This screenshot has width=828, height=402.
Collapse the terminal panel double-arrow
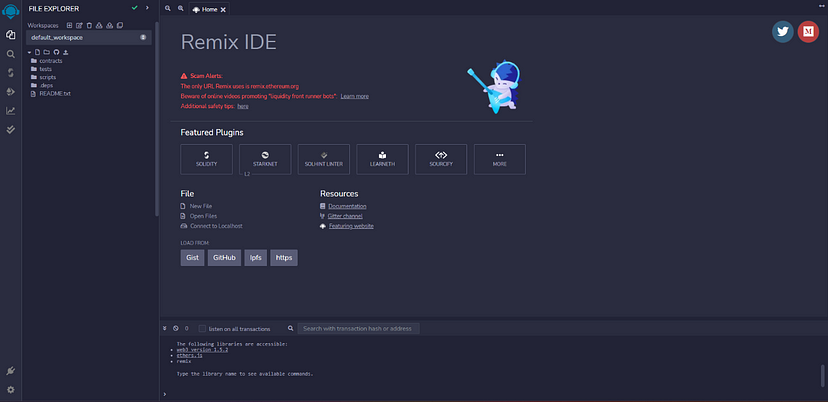click(x=165, y=328)
